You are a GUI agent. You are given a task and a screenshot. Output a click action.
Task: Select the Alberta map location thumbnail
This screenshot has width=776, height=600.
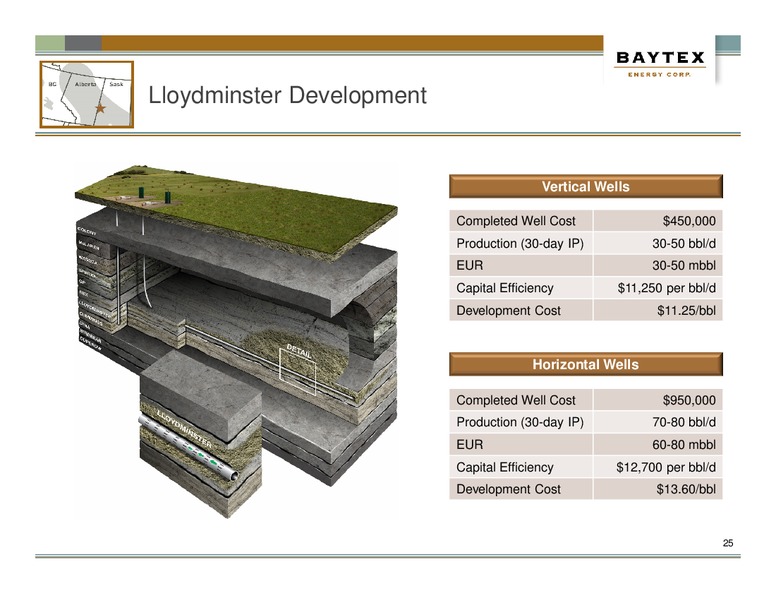(x=87, y=94)
